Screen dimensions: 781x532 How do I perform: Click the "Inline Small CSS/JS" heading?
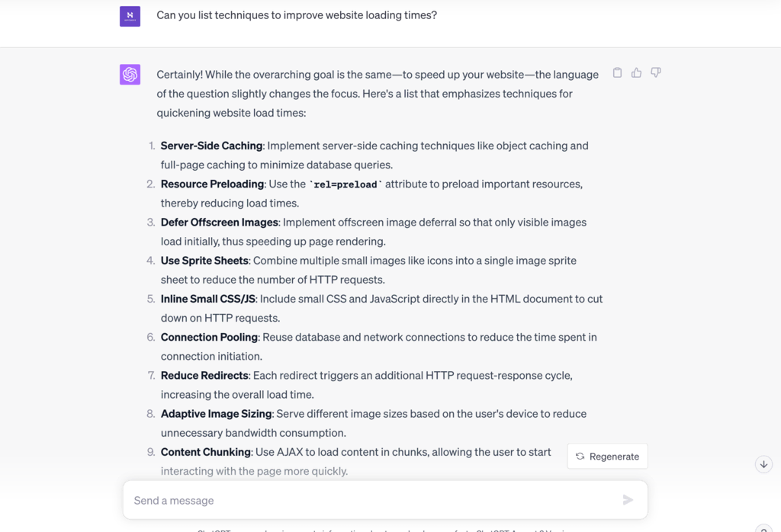coord(207,299)
